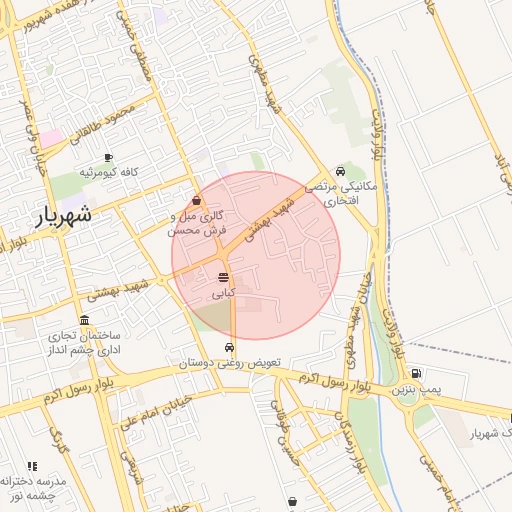Select the کافه کیومرثیه place label
This screenshot has height=512, width=512.
click(x=109, y=172)
